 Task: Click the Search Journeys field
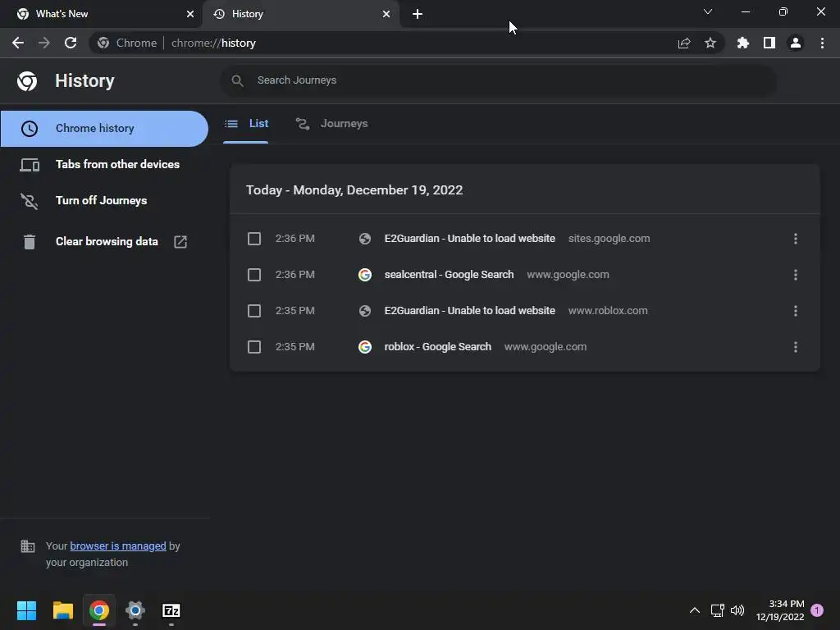tap(498, 80)
